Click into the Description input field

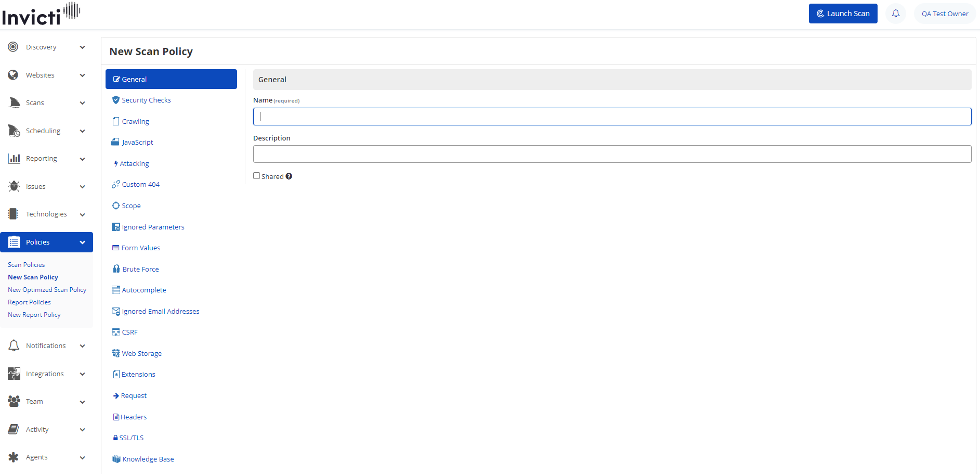tap(612, 154)
